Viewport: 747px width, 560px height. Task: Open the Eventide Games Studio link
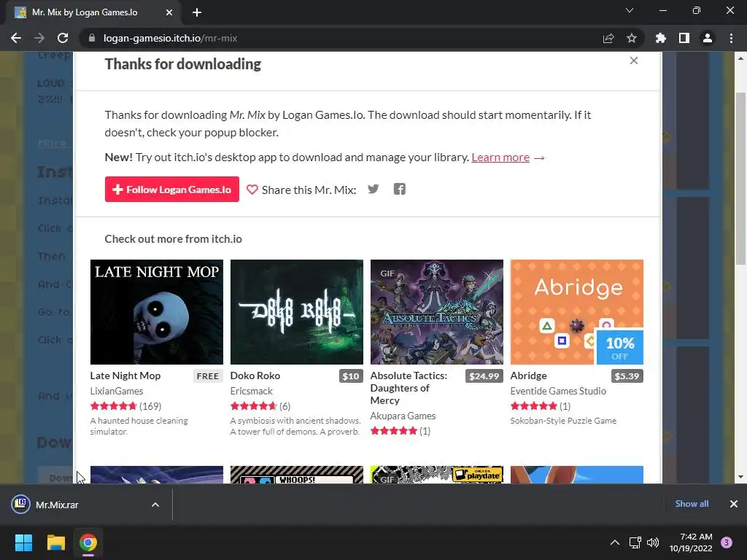pyautogui.click(x=558, y=391)
